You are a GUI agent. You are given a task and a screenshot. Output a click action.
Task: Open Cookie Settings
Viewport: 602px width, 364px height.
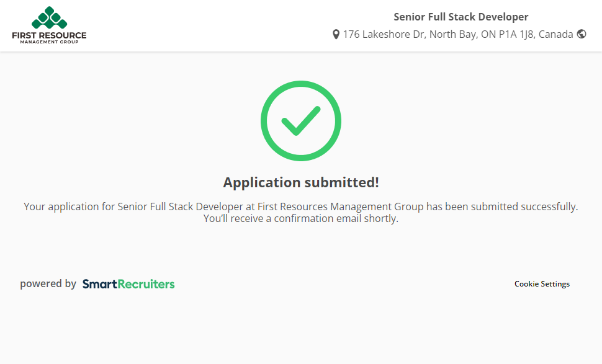(x=542, y=284)
